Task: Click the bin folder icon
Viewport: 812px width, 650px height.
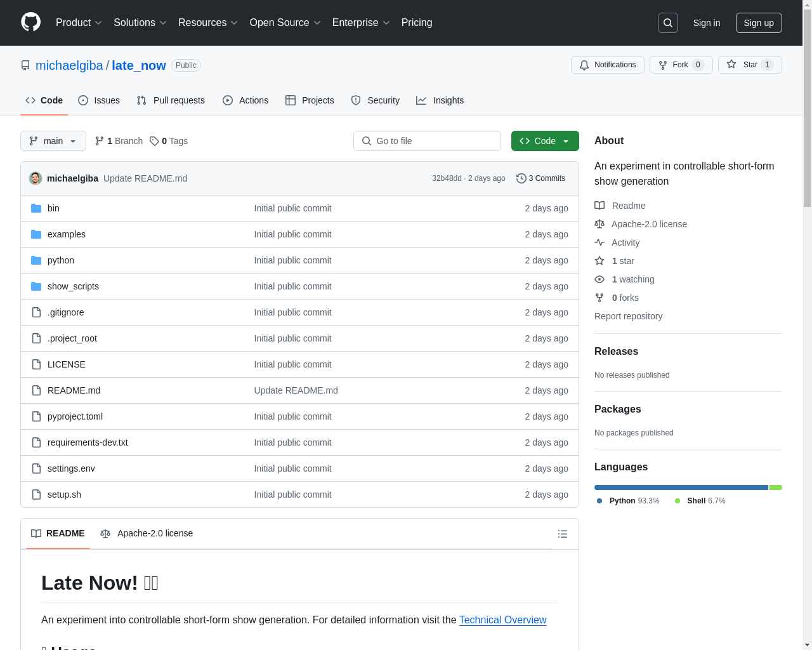Action: pyautogui.click(x=36, y=208)
